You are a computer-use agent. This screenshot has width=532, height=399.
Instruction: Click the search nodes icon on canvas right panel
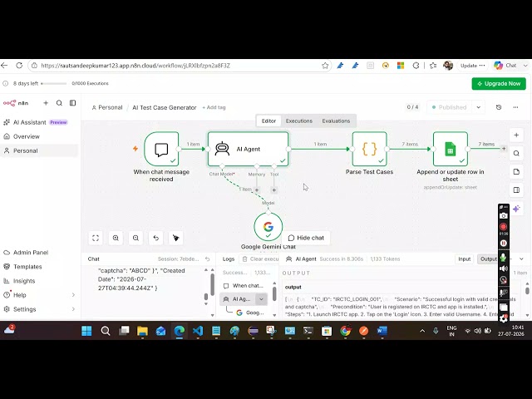pos(516,153)
